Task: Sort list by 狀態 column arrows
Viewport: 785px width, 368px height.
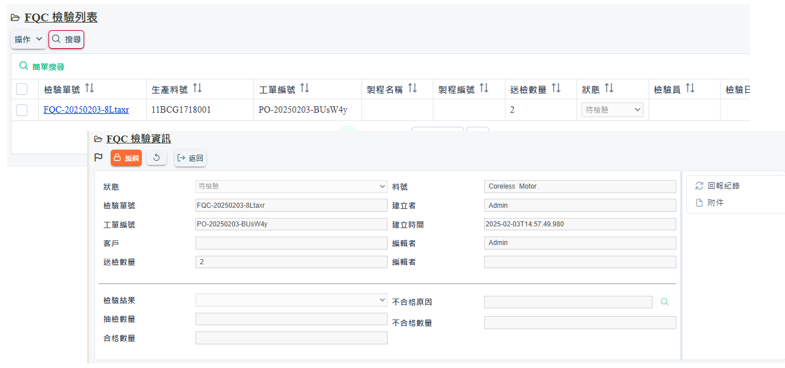Action: (609, 89)
